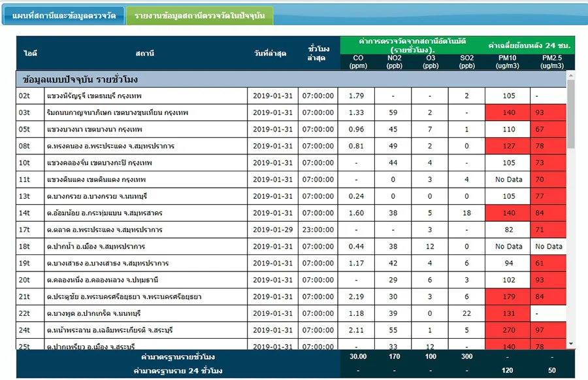Click the สถานี column header
The height and width of the screenshot is (380, 588).
pos(145,54)
